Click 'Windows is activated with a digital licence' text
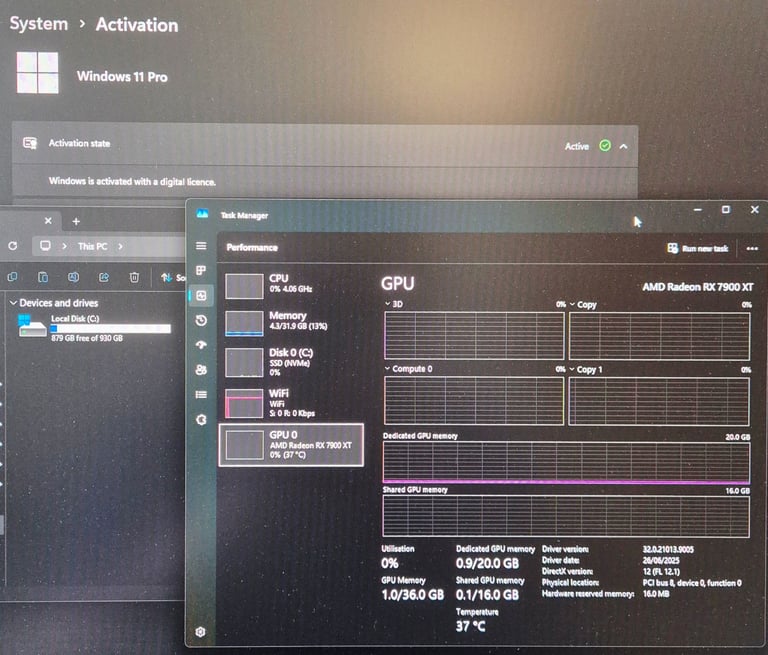 point(132,181)
